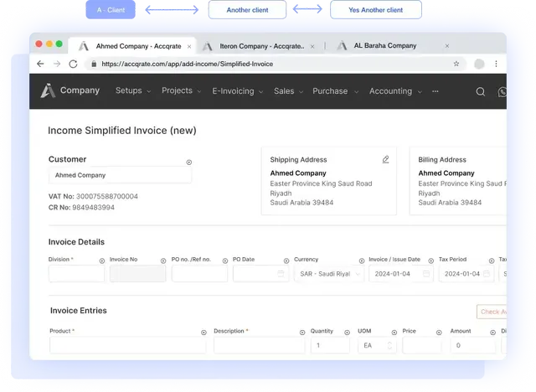Click the browser profile avatar
This screenshot has width=536, height=392.
[x=479, y=64]
